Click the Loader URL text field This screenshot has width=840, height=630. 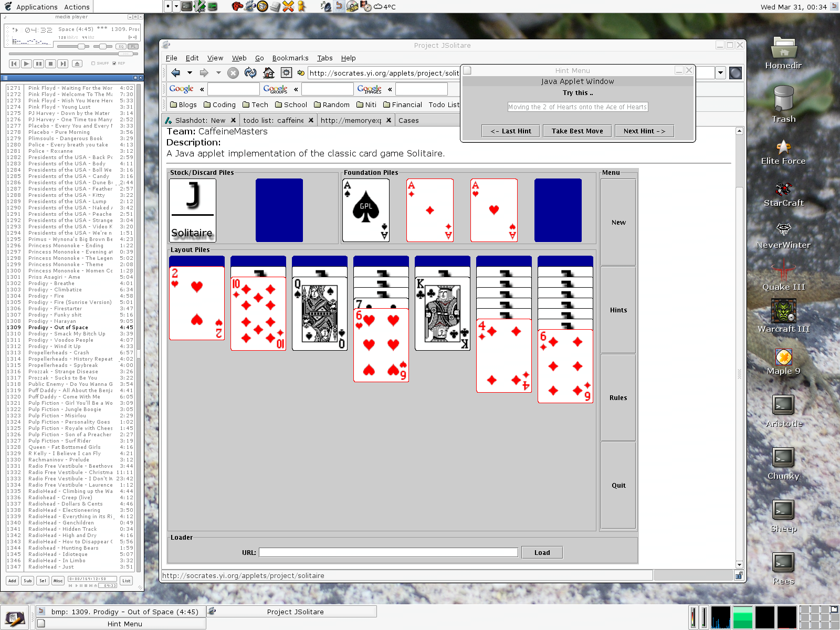pos(388,552)
